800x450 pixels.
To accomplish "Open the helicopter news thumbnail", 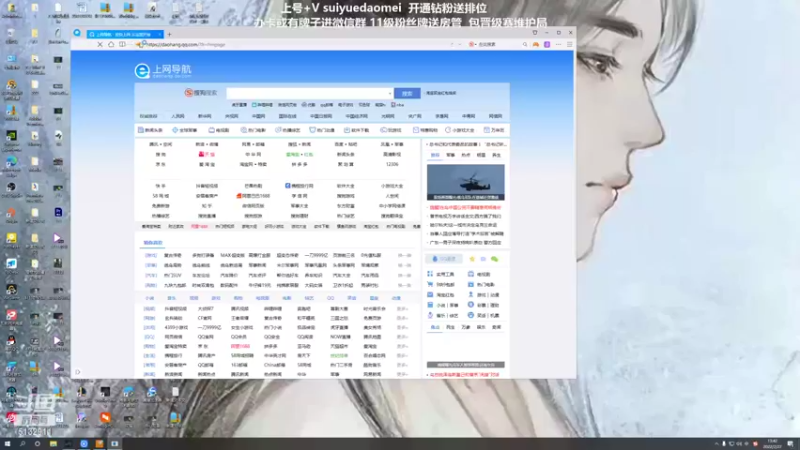I will [x=465, y=182].
